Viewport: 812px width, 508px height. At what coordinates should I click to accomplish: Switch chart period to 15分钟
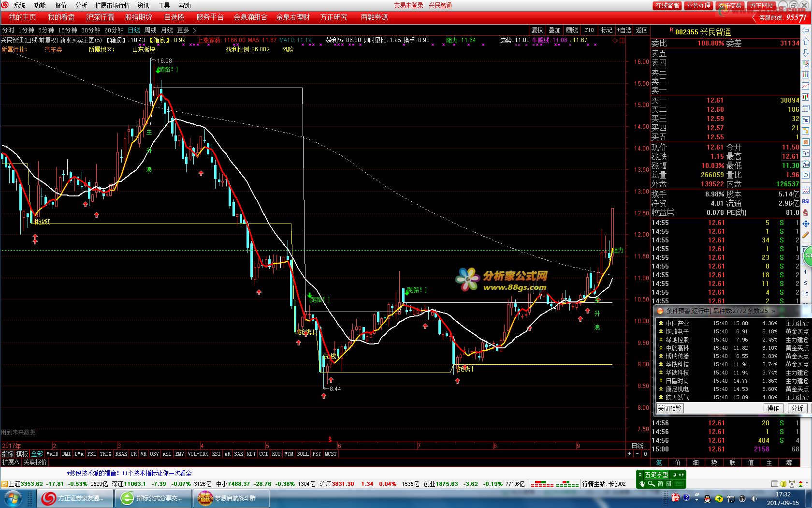pos(67,30)
